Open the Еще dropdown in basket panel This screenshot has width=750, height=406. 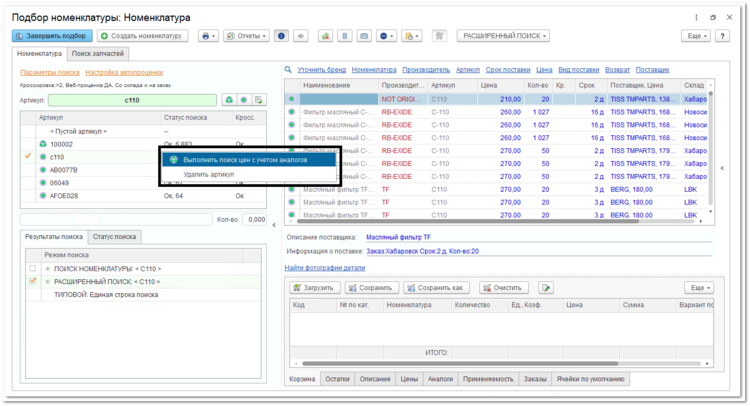699,288
